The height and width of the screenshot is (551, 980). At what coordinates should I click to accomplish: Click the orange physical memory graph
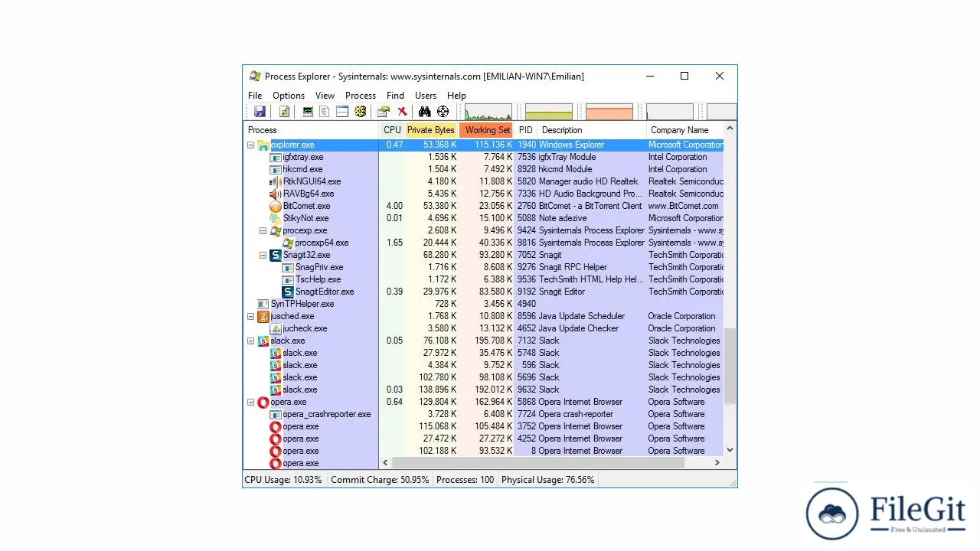pos(609,112)
